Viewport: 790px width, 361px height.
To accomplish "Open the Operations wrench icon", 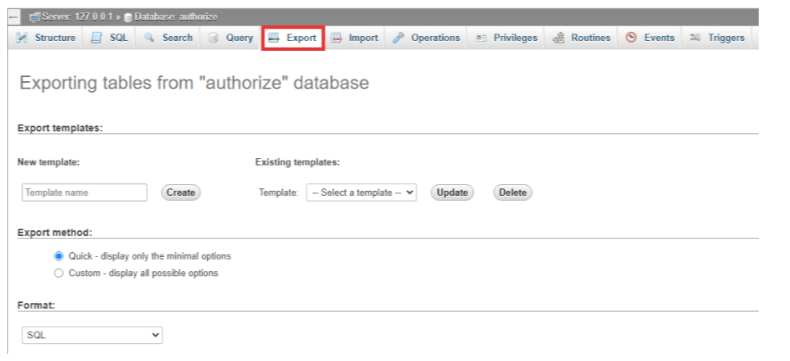I will [399, 38].
